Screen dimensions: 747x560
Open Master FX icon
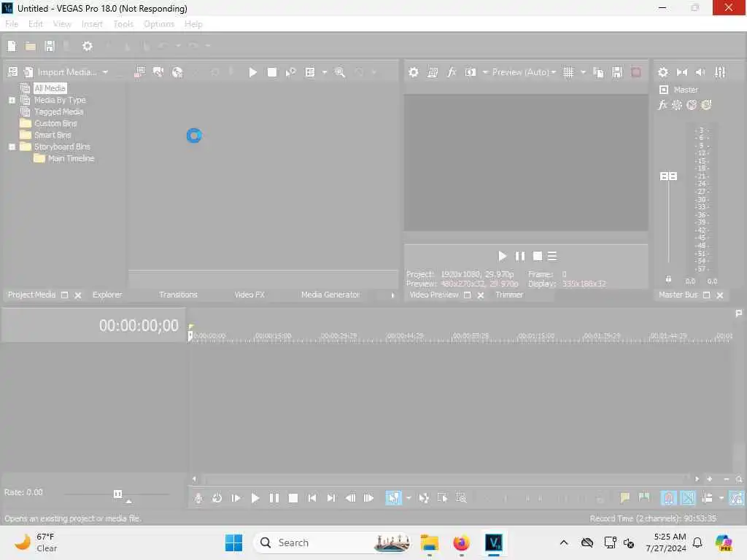[x=662, y=105]
